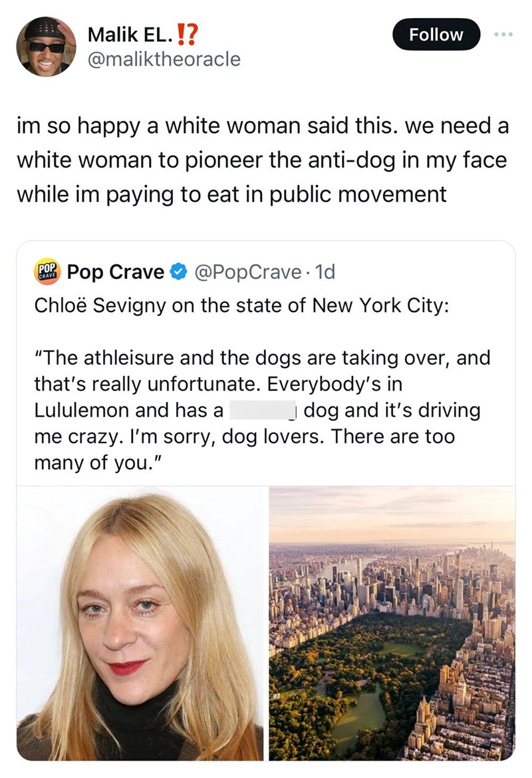Open Malik EL.'s profile picture
532x778 pixels.
pos(46,46)
